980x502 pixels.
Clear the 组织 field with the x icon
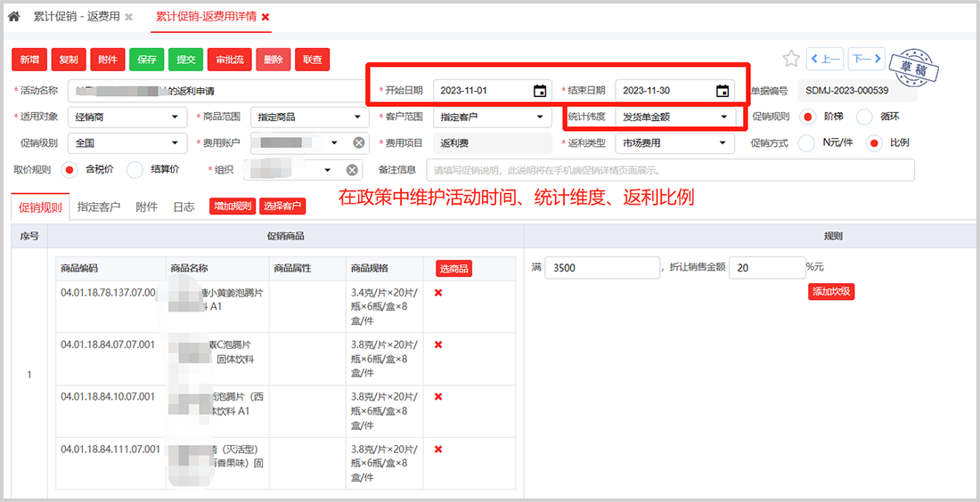pyautogui.click(x=353, y=170)
